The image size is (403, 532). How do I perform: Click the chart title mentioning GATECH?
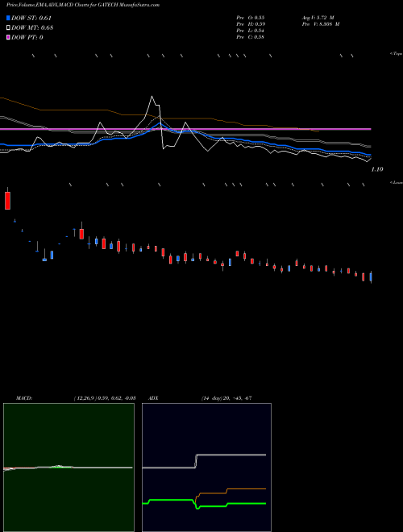click(83, 5)
